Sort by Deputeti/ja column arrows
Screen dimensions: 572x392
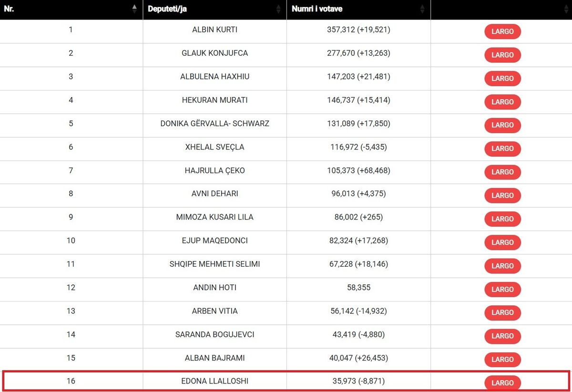[x=278, y=9]
